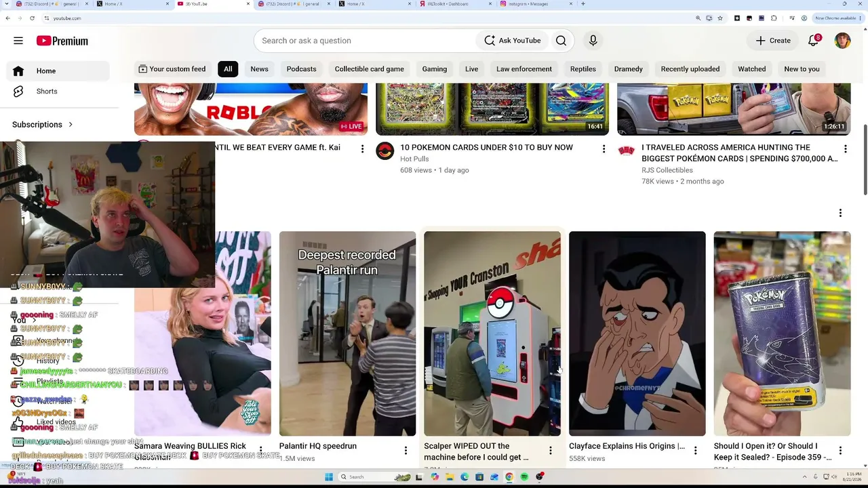Select the Watched filter chip
Image resolution: width=868 pixels, height=488 pixels.
click(752, 69)
